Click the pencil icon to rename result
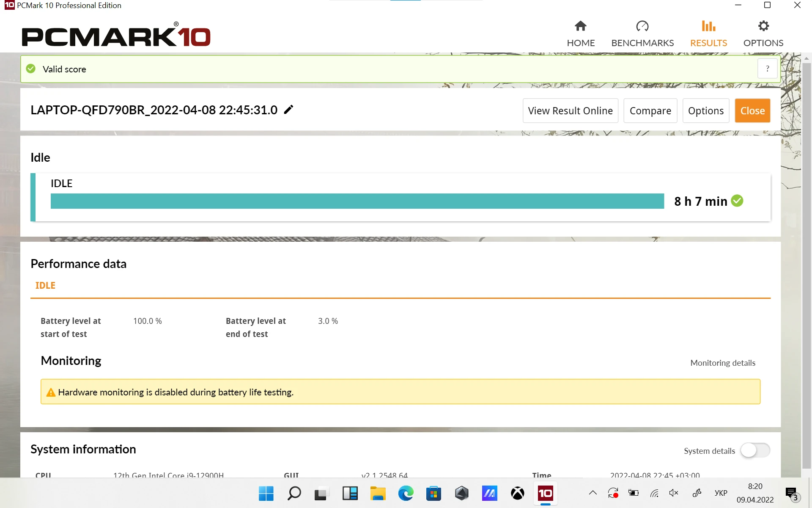Screen dimensions: 812x508 [x=288, y=110]
